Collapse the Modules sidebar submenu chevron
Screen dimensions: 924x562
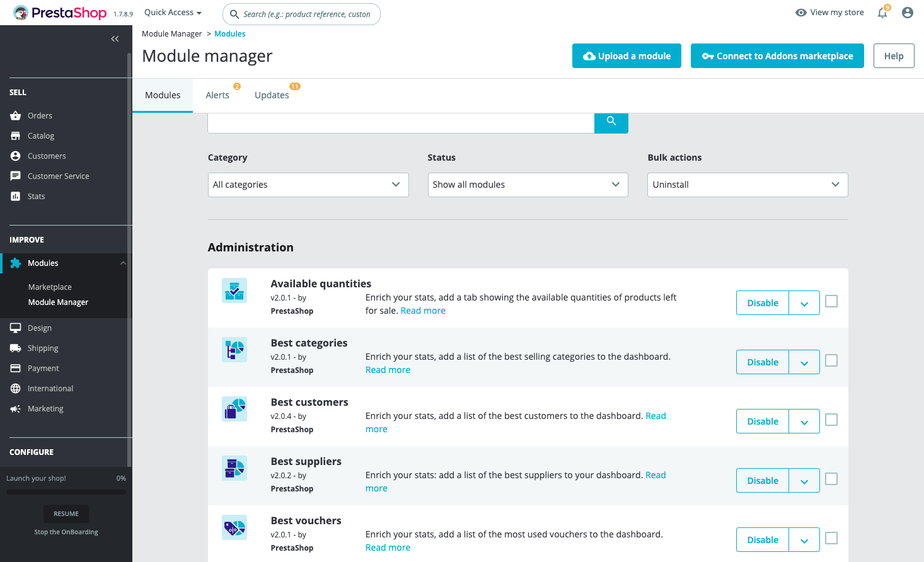click(x=123, y=263)
